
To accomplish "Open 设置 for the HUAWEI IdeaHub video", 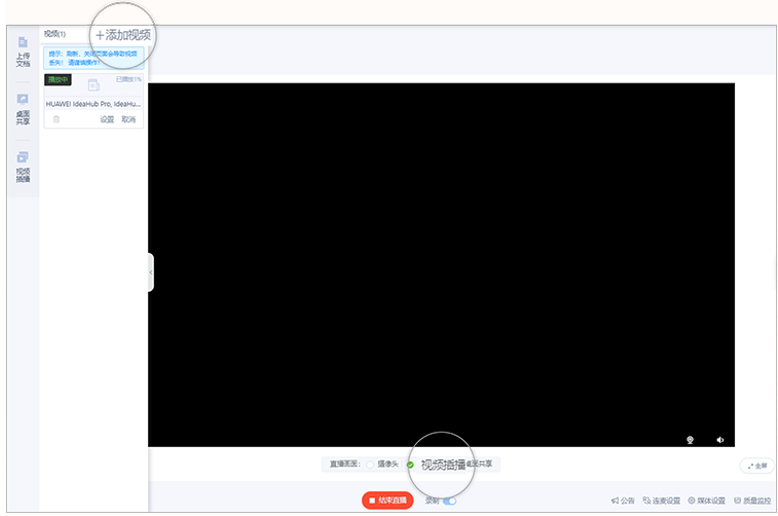I will pos(107,120).
